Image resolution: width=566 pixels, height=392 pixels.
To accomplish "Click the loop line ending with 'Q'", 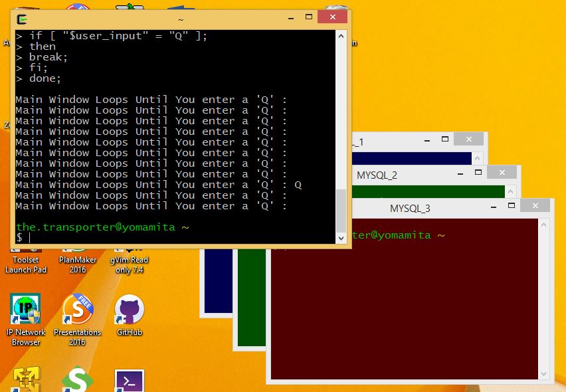I will 159,185.
